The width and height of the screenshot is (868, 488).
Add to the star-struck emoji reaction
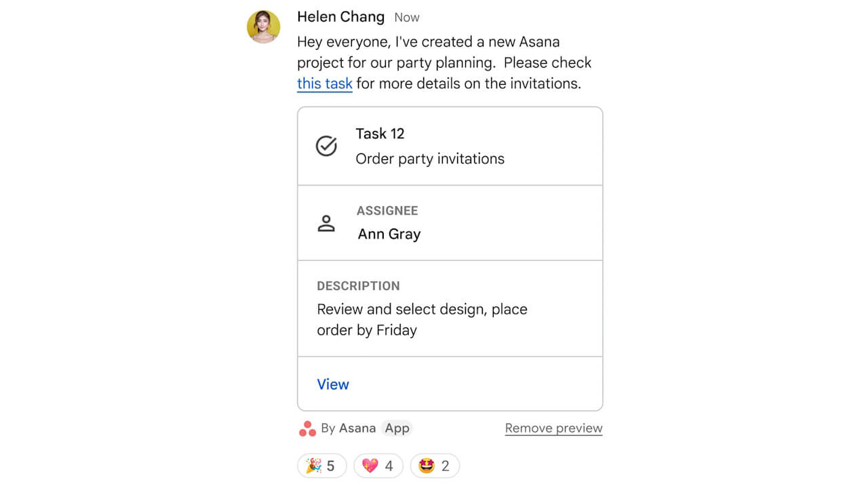pos(434,466)
